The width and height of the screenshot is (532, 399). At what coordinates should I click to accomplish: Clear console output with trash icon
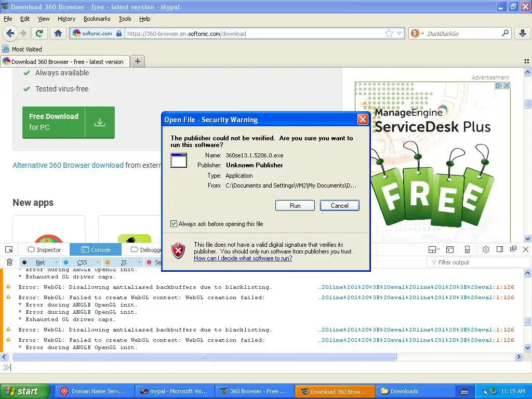9,262
